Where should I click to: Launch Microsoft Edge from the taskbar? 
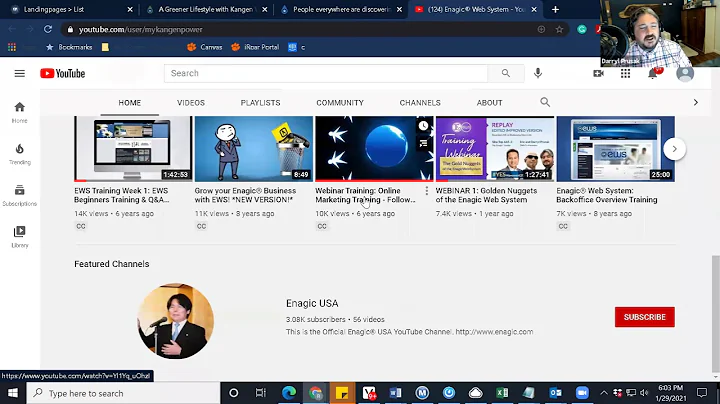click(289, 393)
